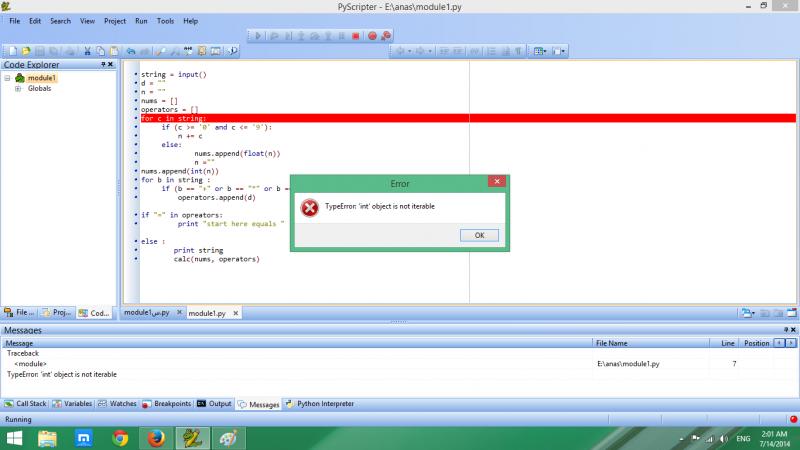The height and width of the screenshot is (450, 800).
Task: Open the Tools menu
Action: pos(165,21)
